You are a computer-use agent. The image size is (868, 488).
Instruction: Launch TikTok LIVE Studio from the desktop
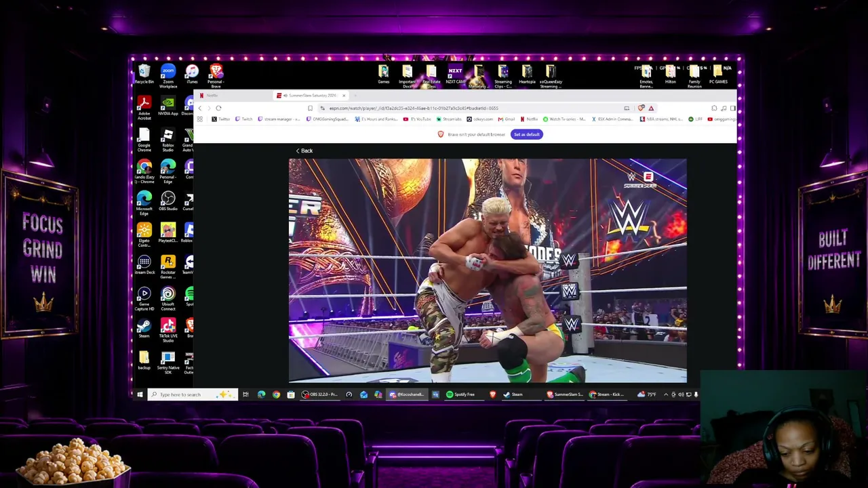click(168, 331)
